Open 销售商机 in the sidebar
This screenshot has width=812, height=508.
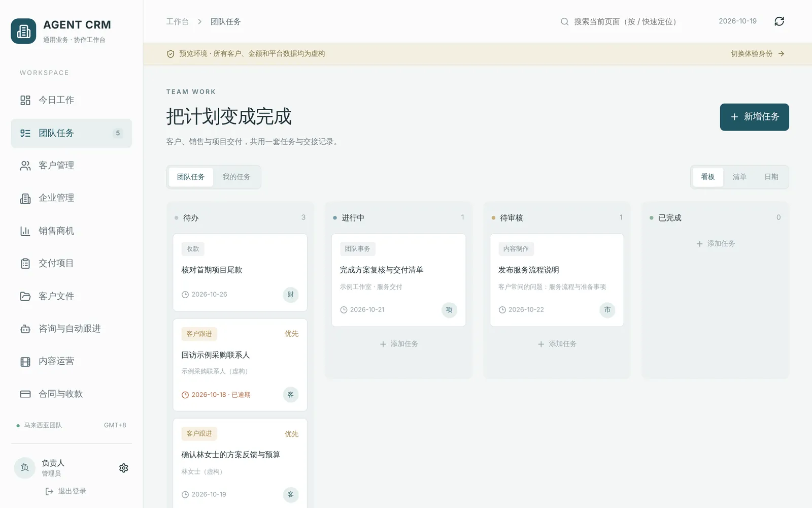click(71, 231)
